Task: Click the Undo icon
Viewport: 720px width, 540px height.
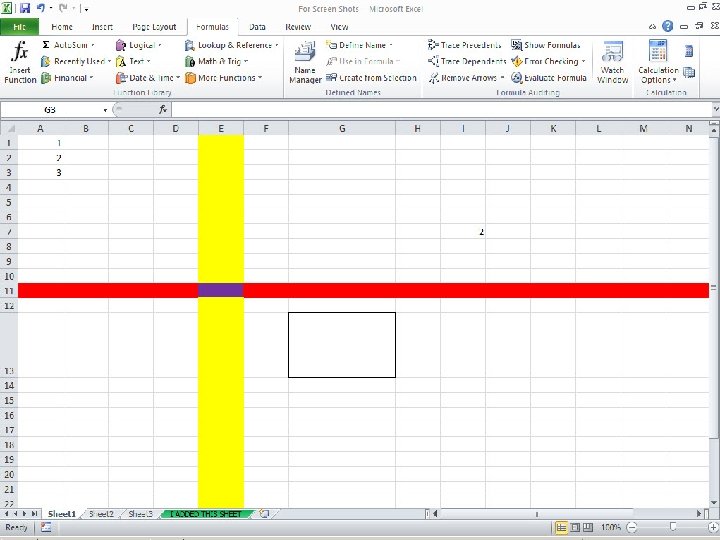Action: pos(41,8)
